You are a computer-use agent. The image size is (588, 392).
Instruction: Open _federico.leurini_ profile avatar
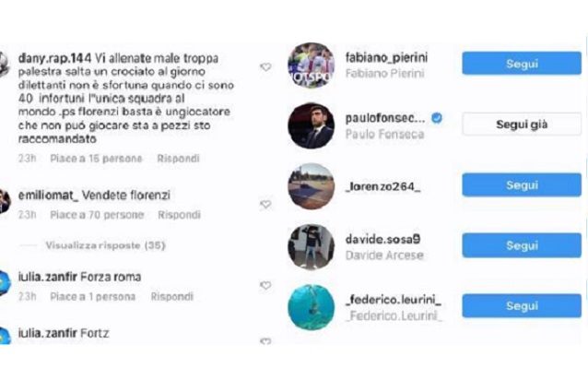311,307
